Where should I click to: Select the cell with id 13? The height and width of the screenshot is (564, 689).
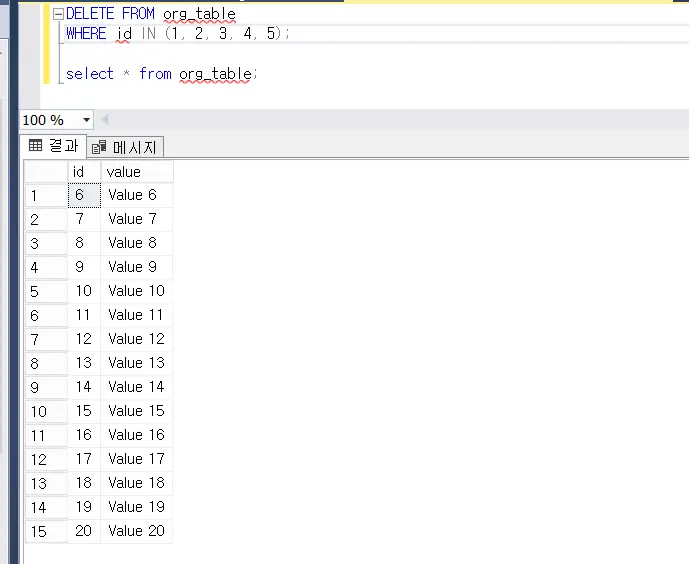tap(84, 363)
